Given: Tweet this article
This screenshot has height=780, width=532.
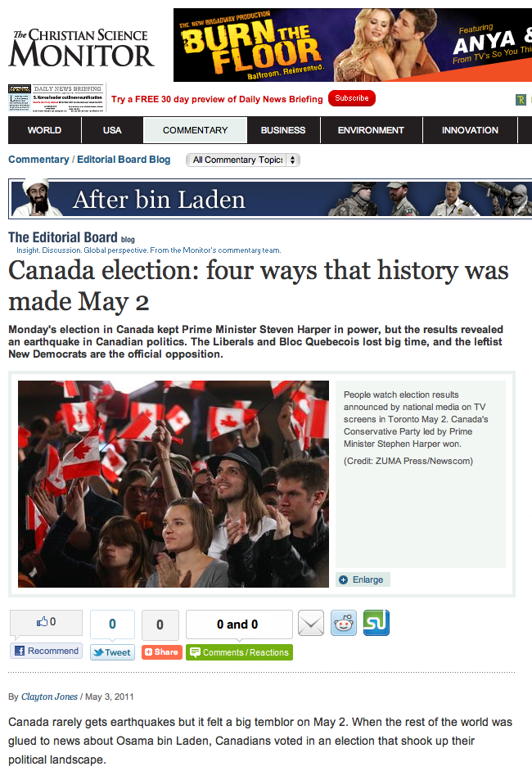Looking at the screenshot, I should click(112, 652).
